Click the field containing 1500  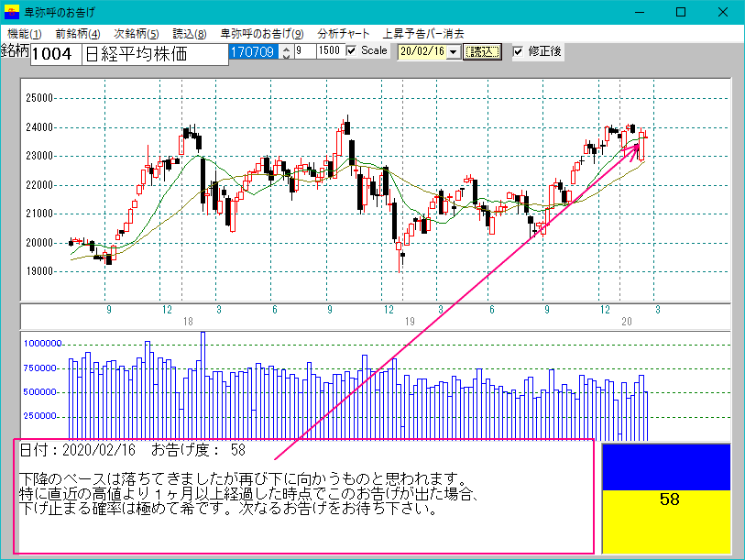click(330, 50)
